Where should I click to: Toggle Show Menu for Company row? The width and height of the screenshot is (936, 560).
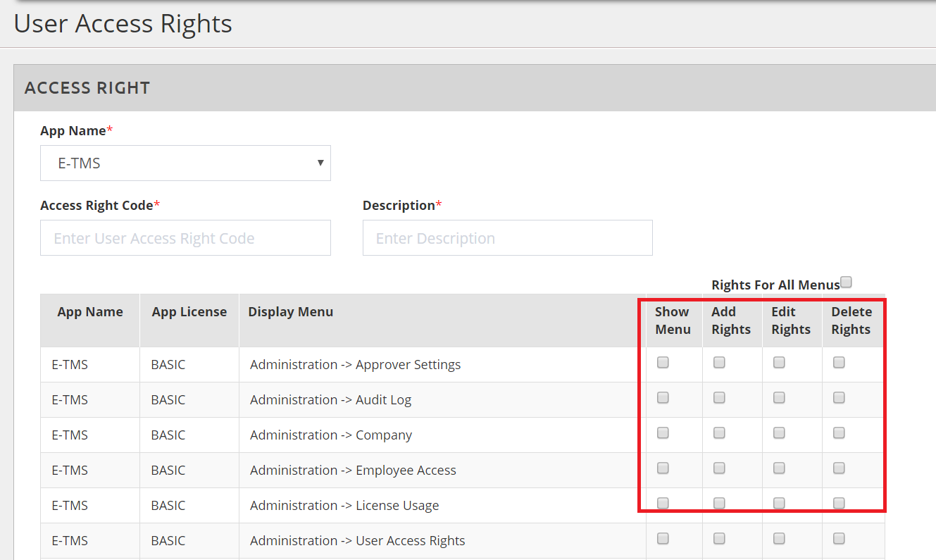(663, 433)
